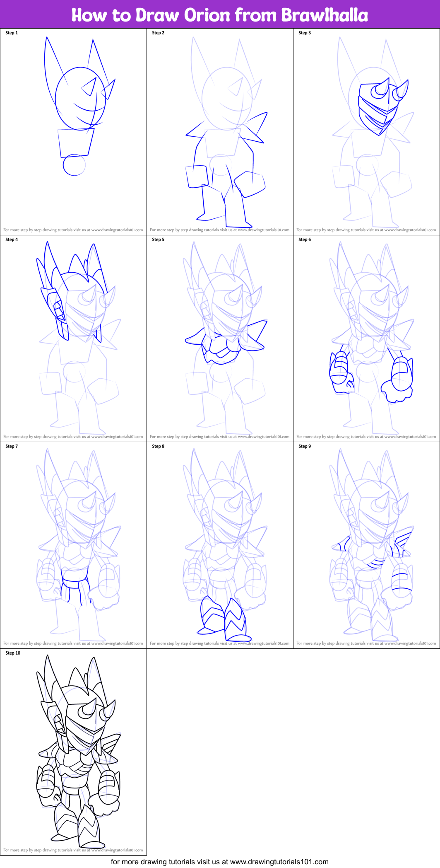The image size is (440, 868).
Task: Open the Step 3 drawing thumbnail
Action: click(x=366, y=132)
